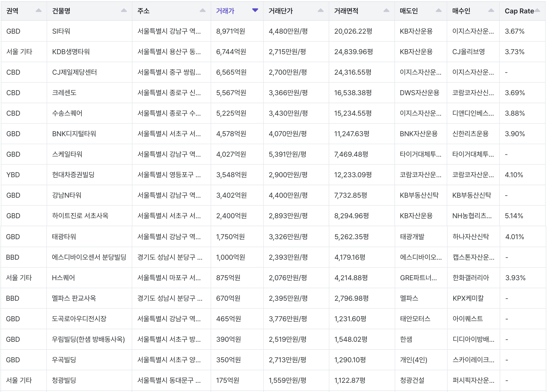Click the sort arrow beside 권역 header
The width and height of the screenshot is (547, 392).
coord(39,10)
